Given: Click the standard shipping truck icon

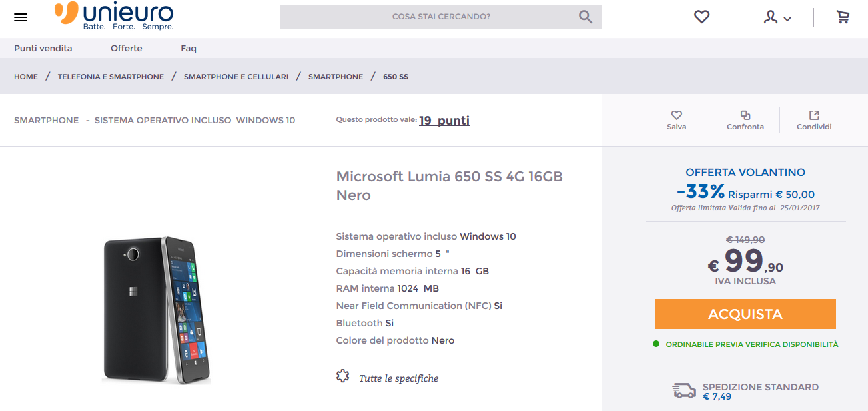Looking at the screenshot, I should point(684,390).
